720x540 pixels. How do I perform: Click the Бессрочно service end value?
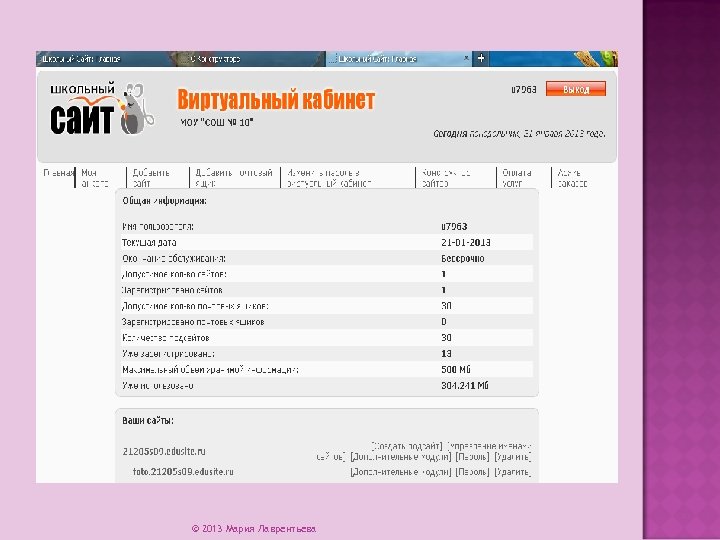coord(463,259)
